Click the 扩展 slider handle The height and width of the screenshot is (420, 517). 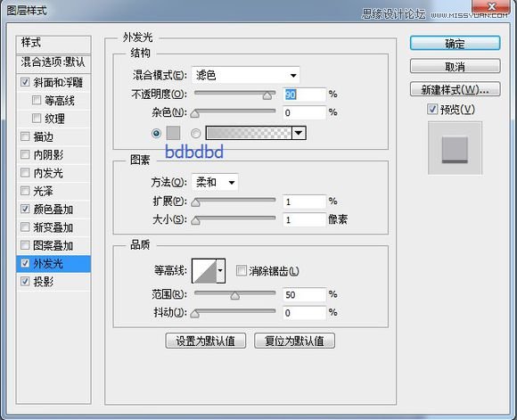pos(195,202)
